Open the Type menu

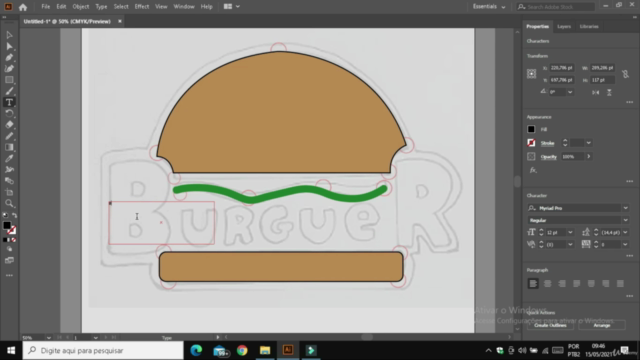[101, 7]
